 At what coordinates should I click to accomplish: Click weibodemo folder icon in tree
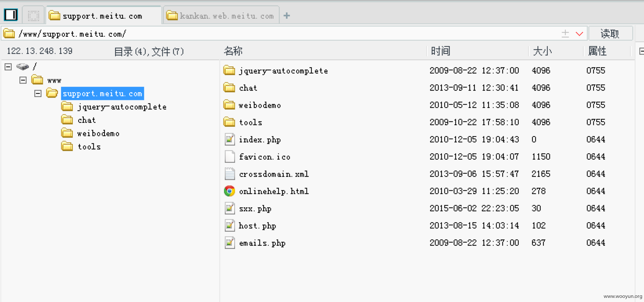pos(67,133)
